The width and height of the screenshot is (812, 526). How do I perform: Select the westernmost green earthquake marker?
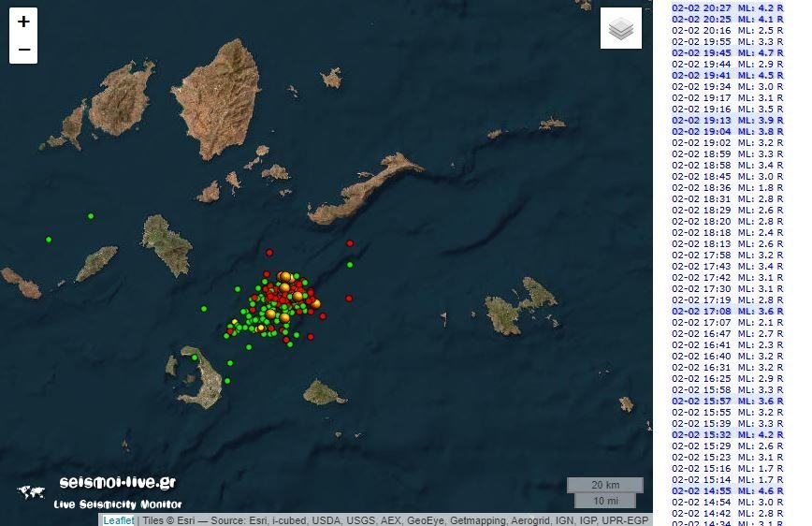[49, 240]
